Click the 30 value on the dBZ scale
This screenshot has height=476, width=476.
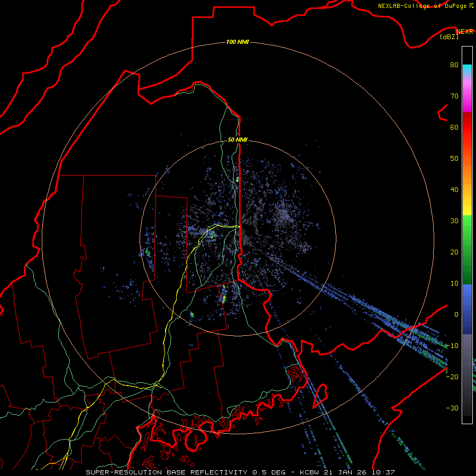pos(454,221)
